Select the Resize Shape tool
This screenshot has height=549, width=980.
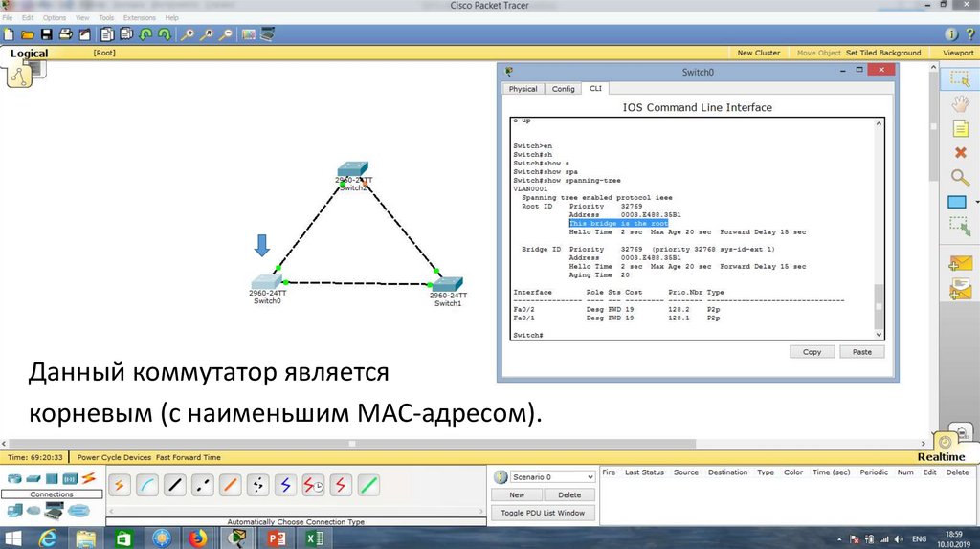pos(960,226)
